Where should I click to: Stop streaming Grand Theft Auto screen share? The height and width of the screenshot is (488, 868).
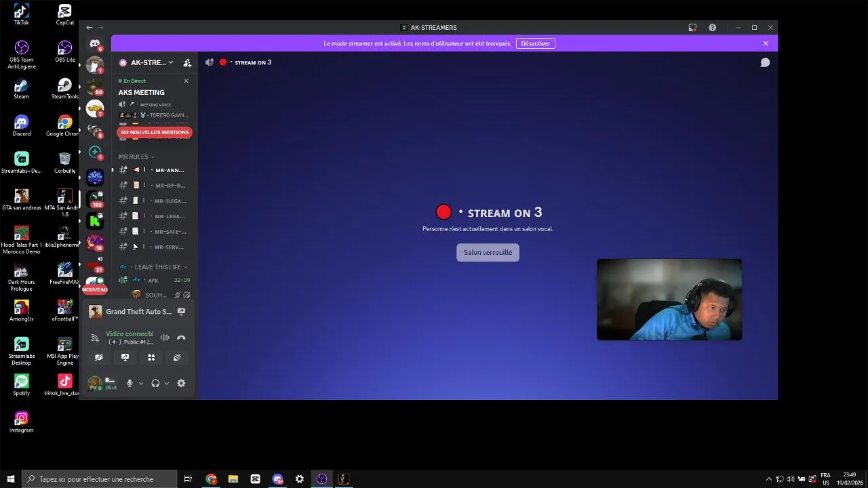(181, 312)
